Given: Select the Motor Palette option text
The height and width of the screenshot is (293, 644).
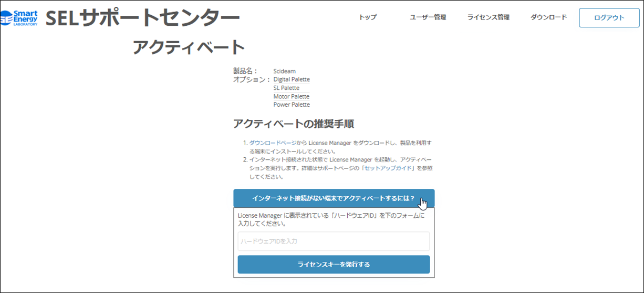Looking at the screenshot, I should 292,96.
